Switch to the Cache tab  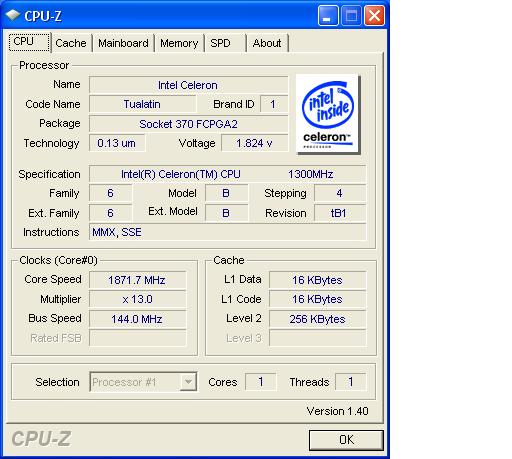(x=71, y=43)
